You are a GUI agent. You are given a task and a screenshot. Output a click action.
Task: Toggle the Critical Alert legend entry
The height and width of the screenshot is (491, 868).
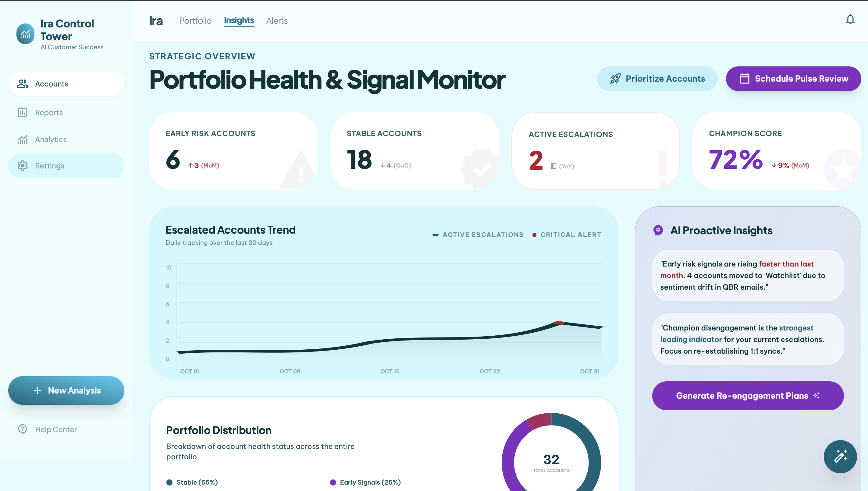(567, 235)
